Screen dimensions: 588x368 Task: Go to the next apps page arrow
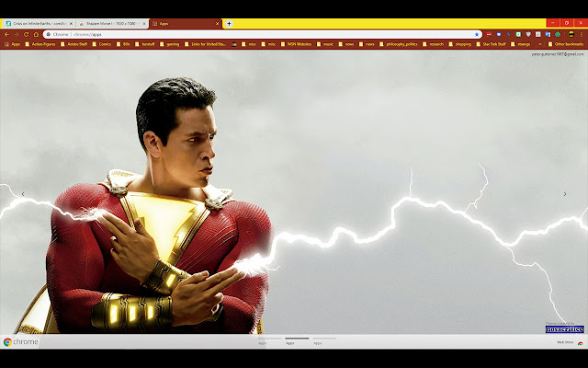(565, 194)
